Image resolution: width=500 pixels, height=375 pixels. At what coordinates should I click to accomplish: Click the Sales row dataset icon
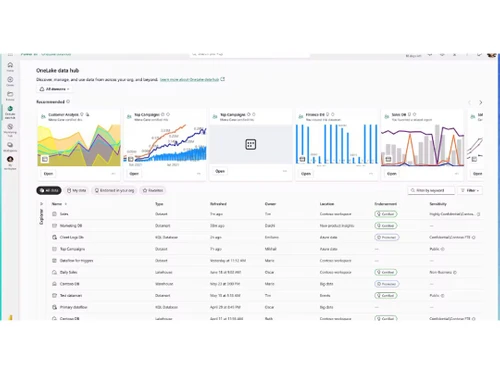tap(54, 214)
